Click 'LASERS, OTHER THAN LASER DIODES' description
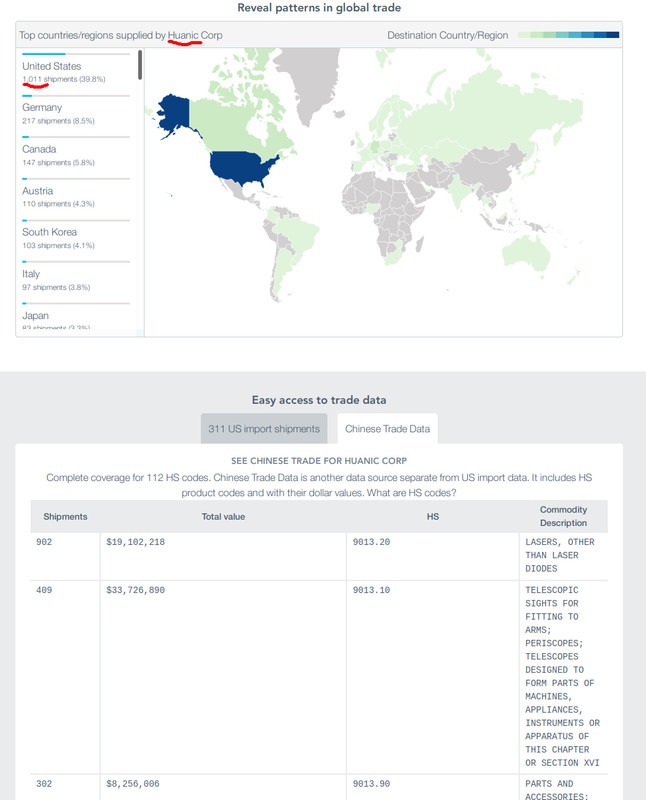Screen dimensions: 646x800 [560, 555]
